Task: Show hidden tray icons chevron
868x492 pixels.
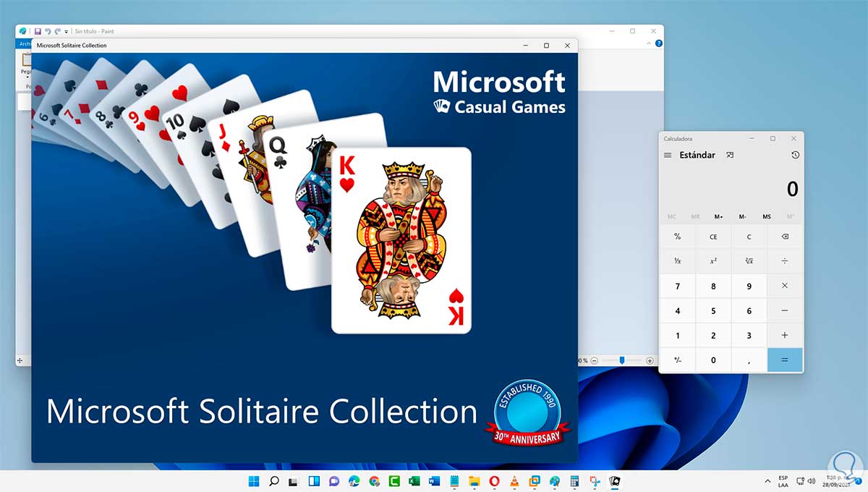Action: click(767, 480)
